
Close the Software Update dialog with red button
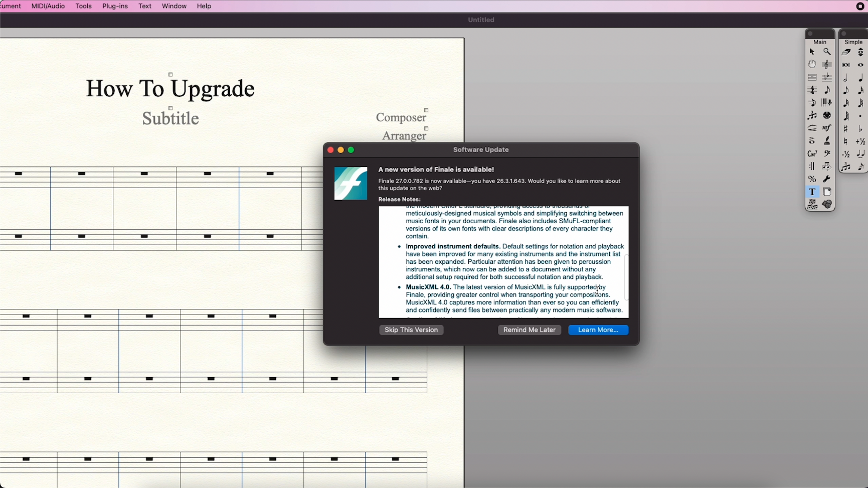coord(330,150)
